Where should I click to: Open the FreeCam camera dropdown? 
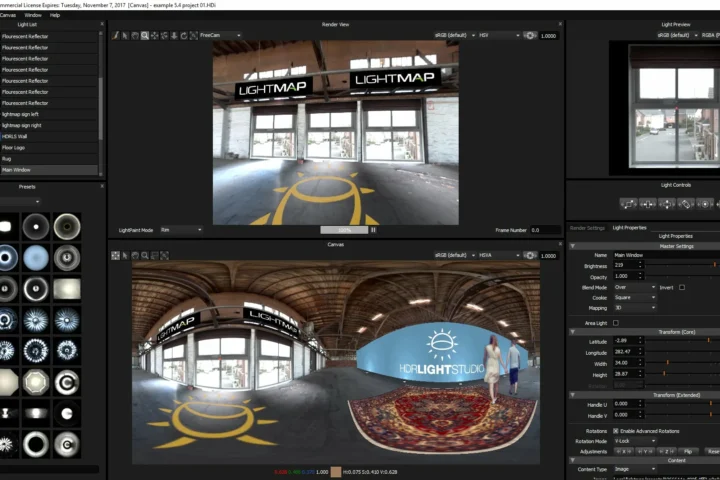pos(219,35)
